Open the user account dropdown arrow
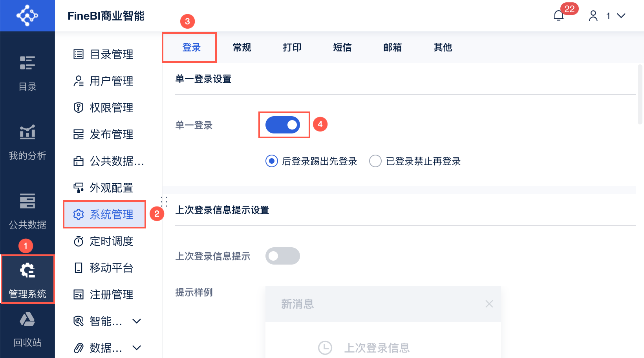The height and width of the screenshot is (358, 644). (621, 16)
